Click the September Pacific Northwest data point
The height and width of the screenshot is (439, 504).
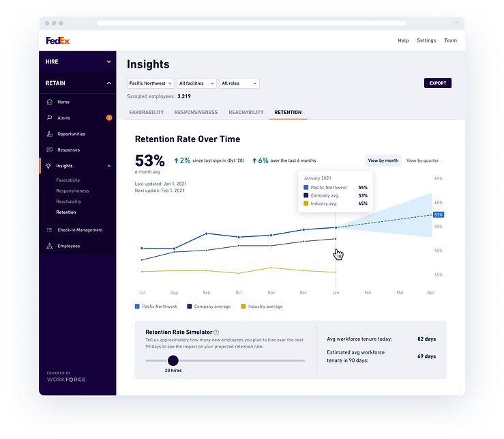(x=207, y=233)
